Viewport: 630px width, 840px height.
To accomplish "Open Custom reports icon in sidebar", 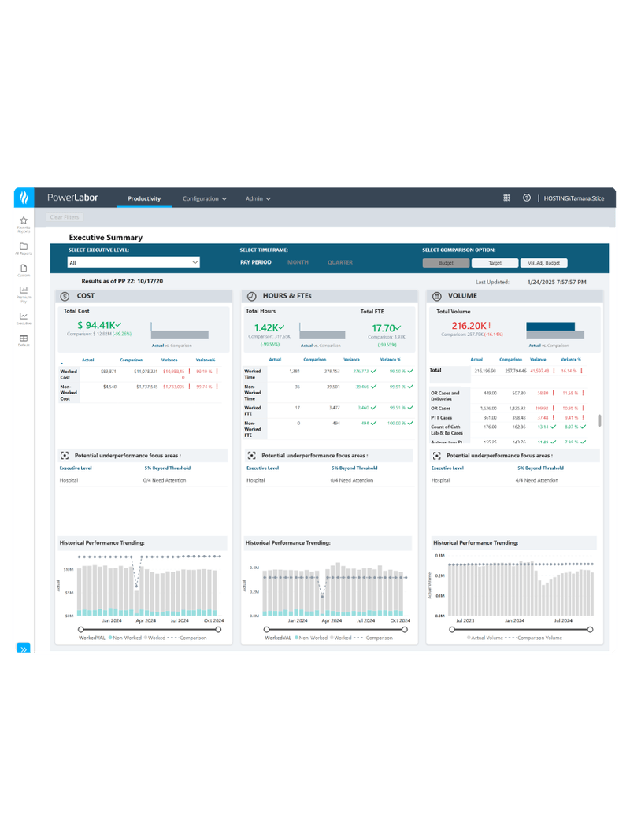I will (x=24, y=270).
